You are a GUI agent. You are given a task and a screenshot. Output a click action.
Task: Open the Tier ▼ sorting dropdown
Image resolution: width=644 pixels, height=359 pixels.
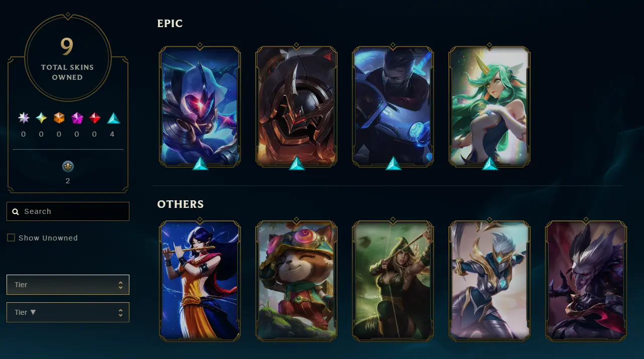(68, 312)
